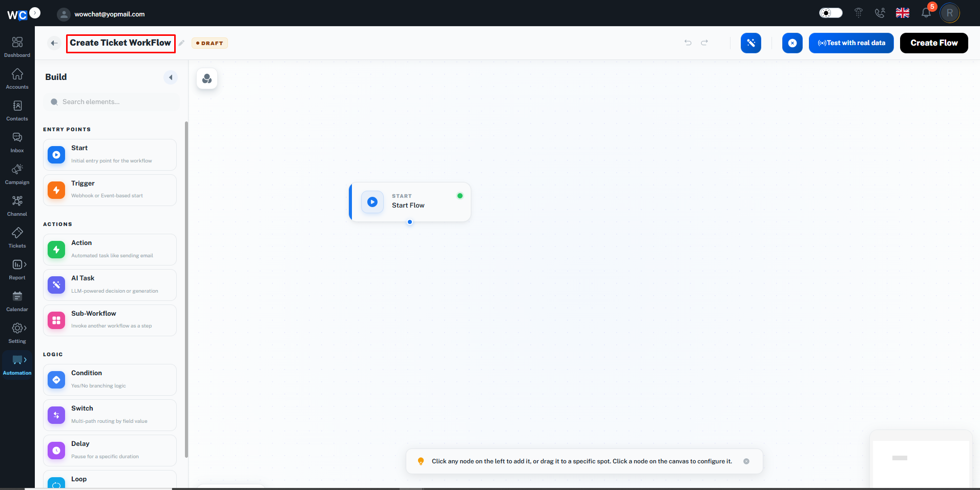980x490 pixels.
Task: Click the workflow title Create Ticket WorkFlow
Action: pyautogui.click(x=120, y=43)
